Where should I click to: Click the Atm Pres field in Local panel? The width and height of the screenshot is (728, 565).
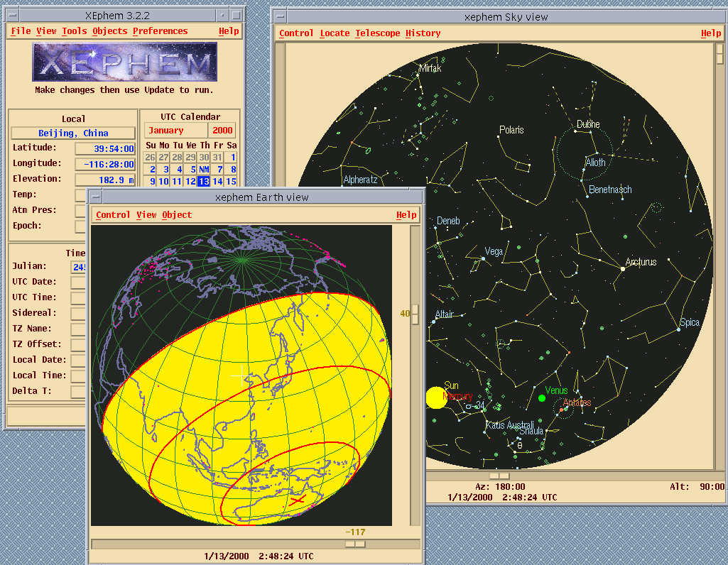coord(81,211)
